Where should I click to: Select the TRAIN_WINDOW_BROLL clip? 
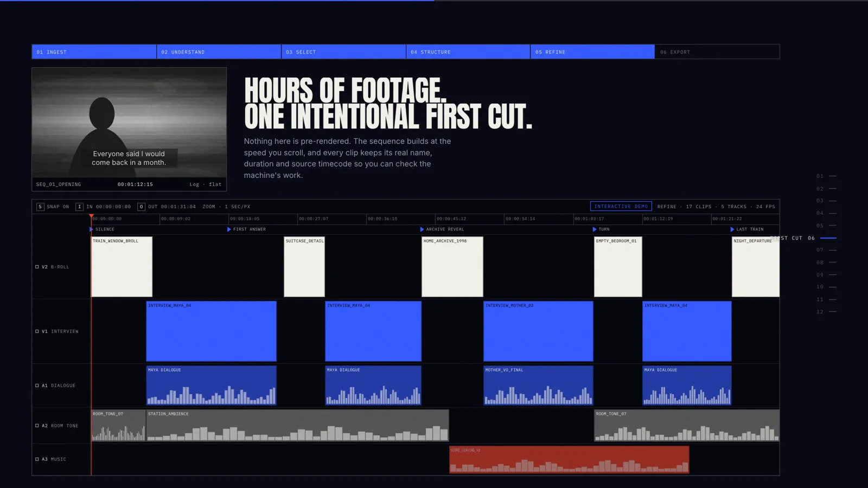122,267
